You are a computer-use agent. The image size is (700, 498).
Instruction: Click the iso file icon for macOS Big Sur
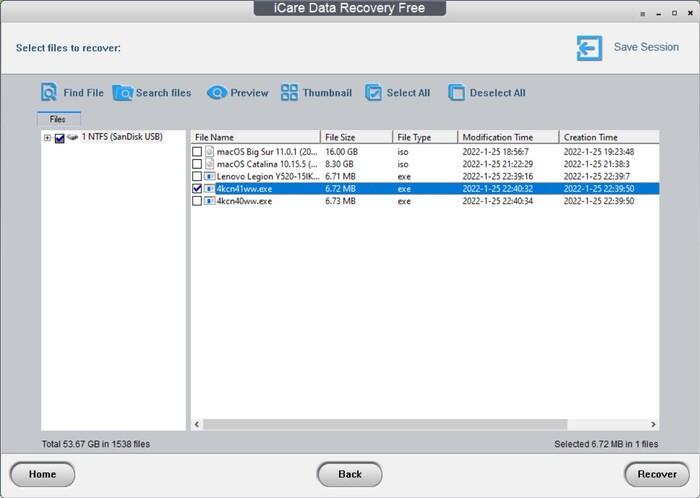coord(209,152)
